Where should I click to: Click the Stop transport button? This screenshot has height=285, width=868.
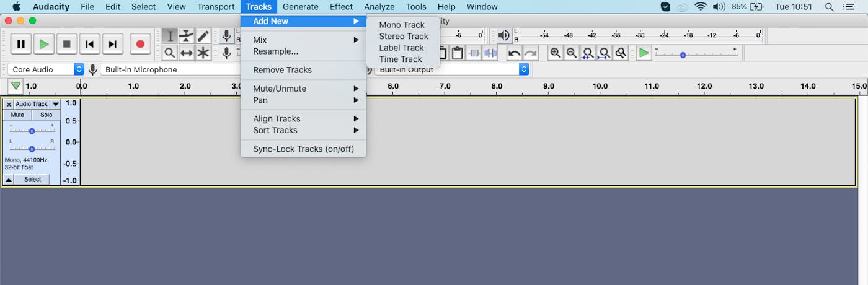click(x=67, y=44)
